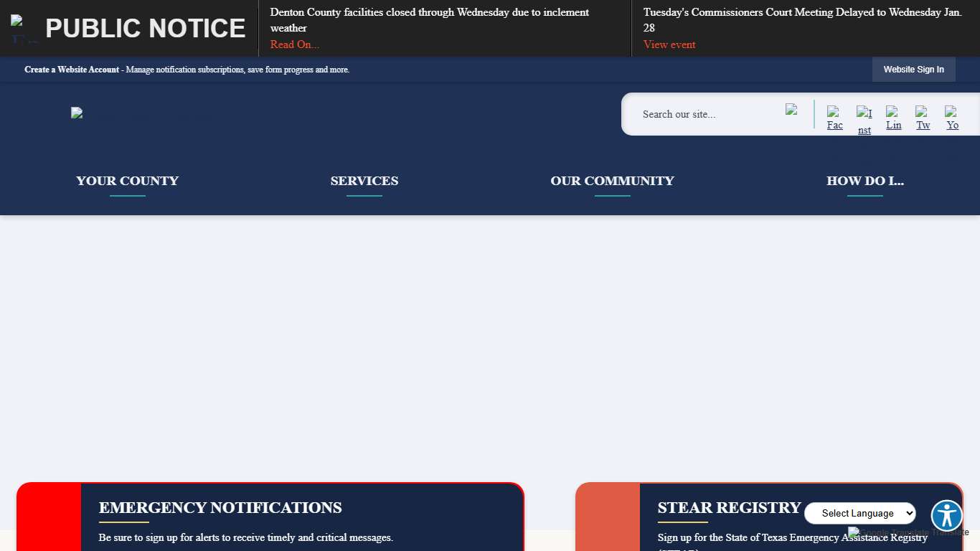This screenshot has height=551, width=980.
Task: Open View event for the delayed meeting
Action: tap(669, 44)
